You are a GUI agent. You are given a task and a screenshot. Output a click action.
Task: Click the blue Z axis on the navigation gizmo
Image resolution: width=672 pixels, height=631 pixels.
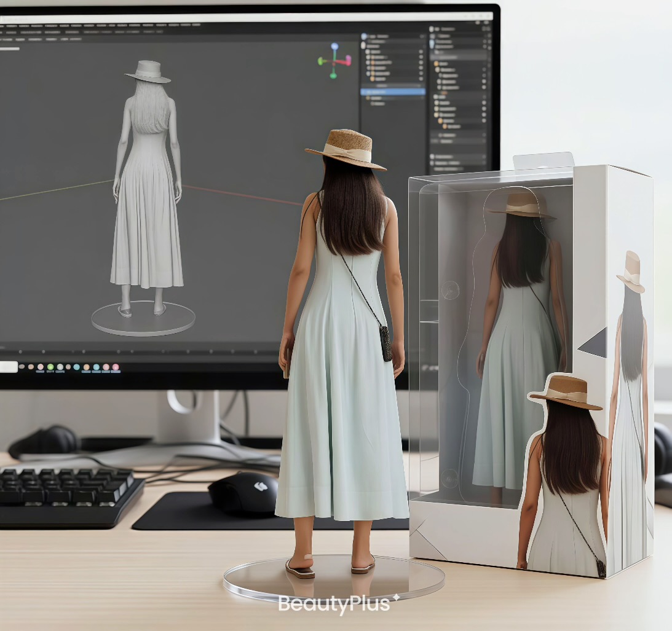coord(334,47)
